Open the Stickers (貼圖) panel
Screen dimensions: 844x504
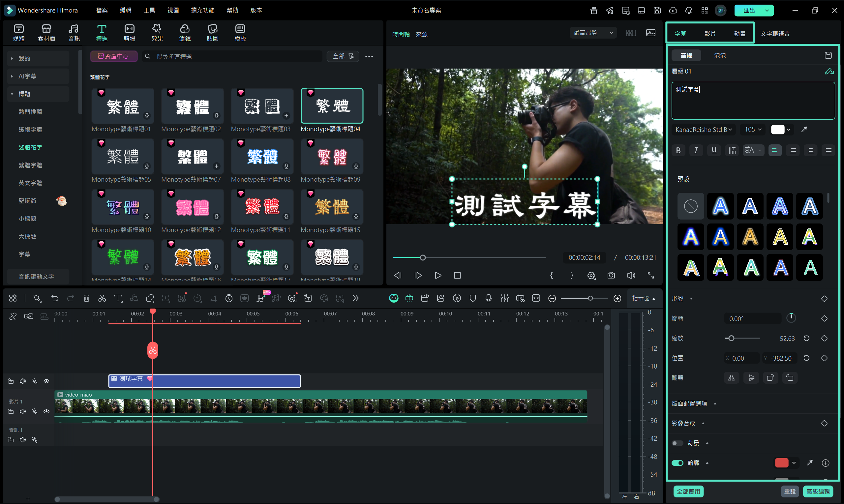(212, 33)
